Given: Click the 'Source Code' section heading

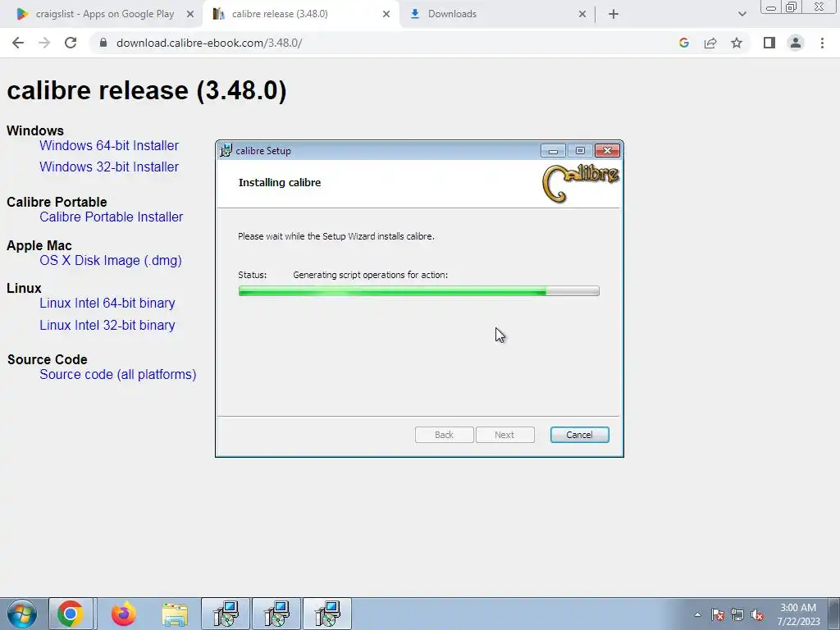Looking at the screenshot, I should tap(47, 359).
